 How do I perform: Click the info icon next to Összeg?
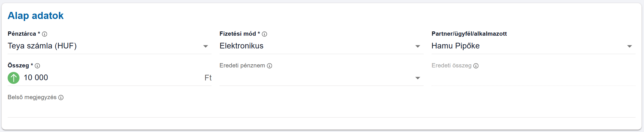click(x=37, y=66)
